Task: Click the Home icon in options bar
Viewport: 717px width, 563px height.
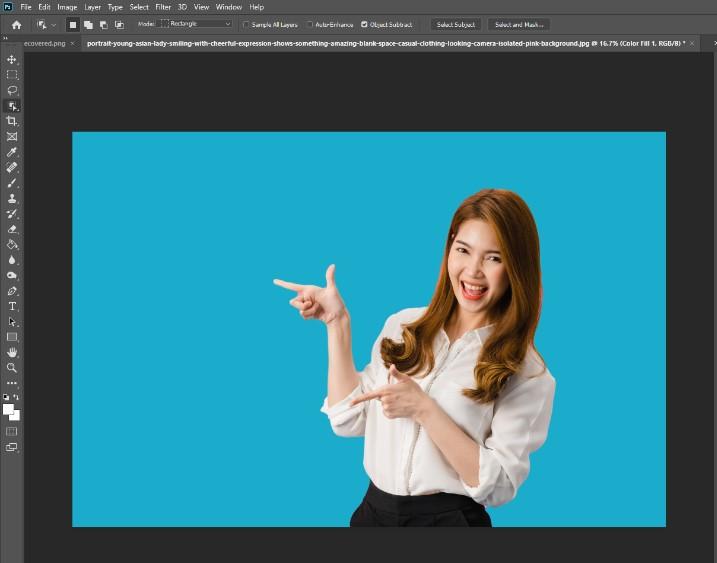Action: [x=16, y=25]
